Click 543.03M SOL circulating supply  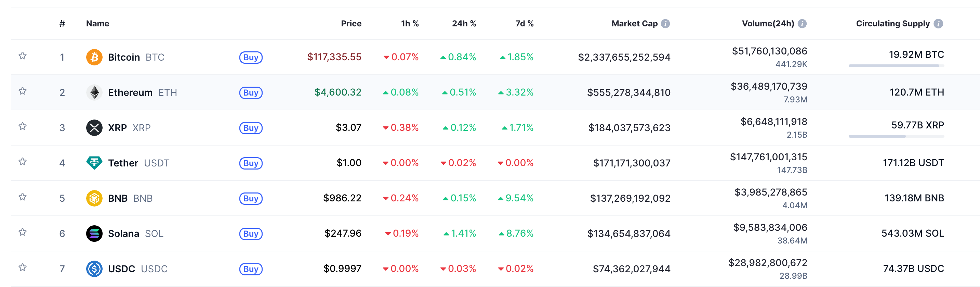tap(912, 233)
